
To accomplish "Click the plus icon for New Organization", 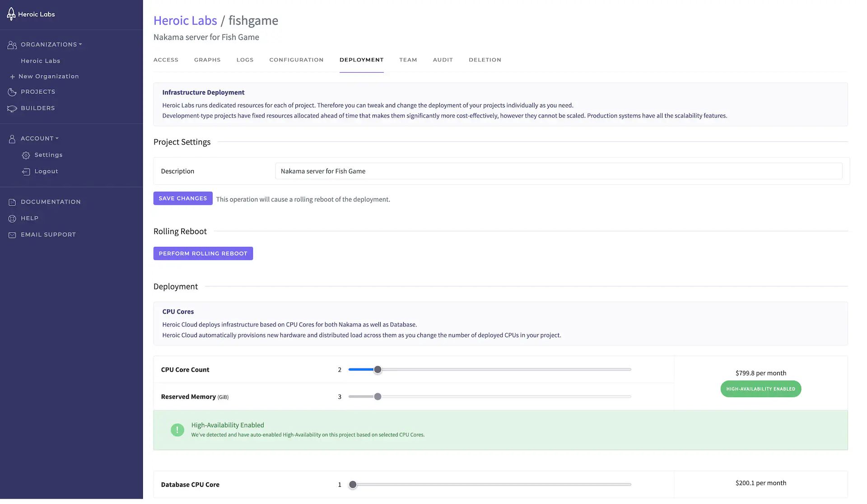I will coord(13,77).
